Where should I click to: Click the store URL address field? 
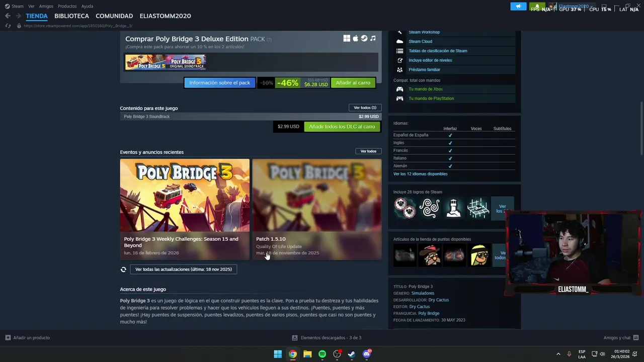(78, 26)
